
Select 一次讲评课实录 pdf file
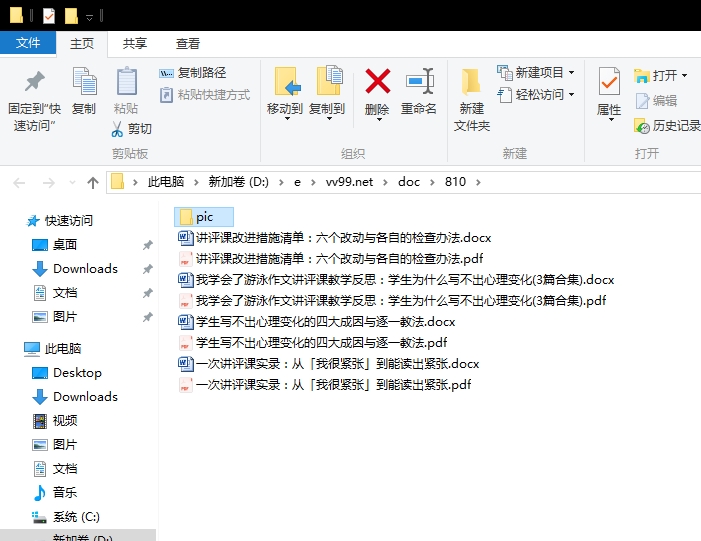(x=325, y=385)
